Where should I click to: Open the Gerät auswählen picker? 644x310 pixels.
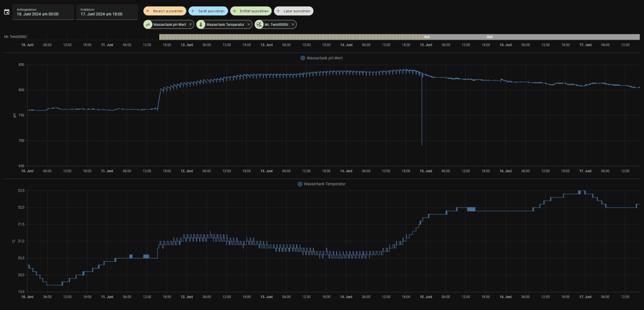tap(208, 11)
